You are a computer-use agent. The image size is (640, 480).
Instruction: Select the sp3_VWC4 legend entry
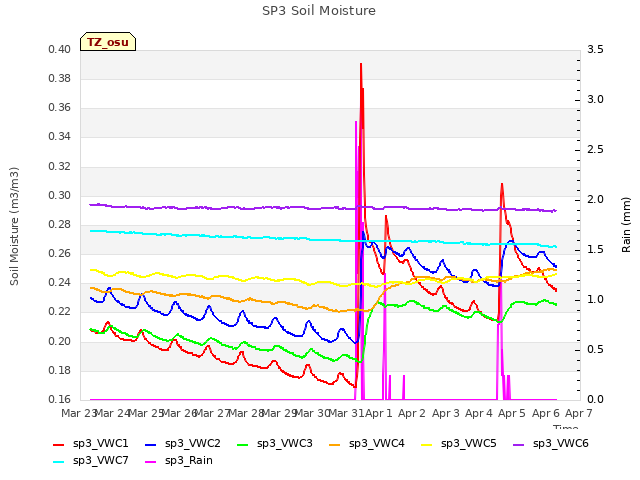(367, 444)
